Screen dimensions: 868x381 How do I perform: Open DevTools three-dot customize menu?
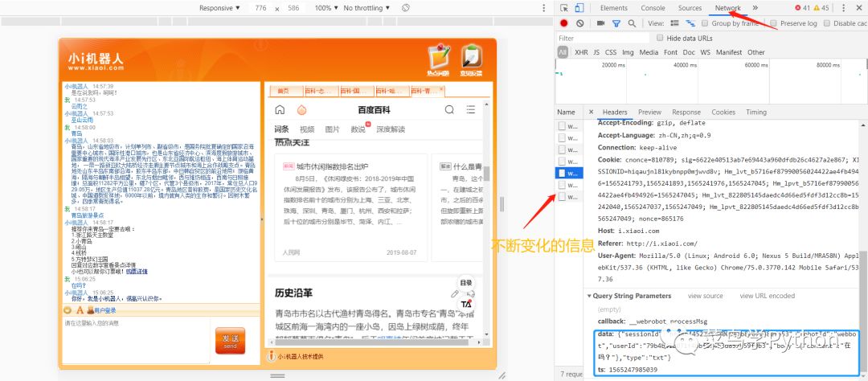click(x=844, y=8)
